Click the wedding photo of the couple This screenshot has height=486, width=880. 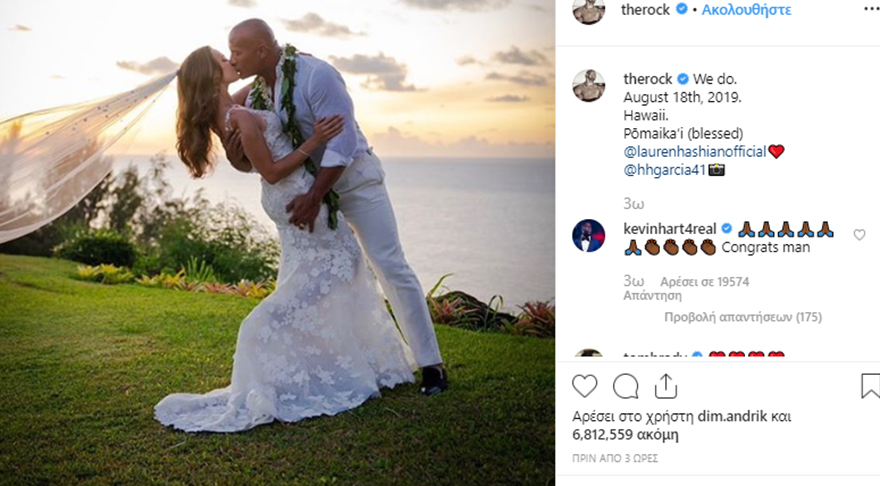pos(277,243)
